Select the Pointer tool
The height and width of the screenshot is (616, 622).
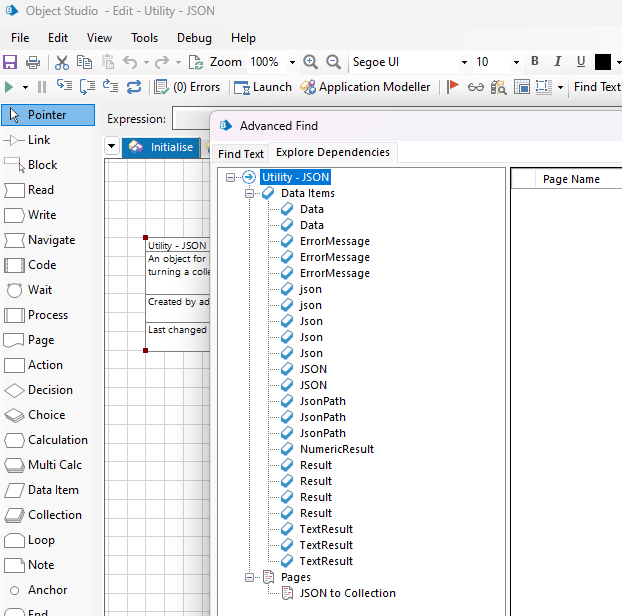pos(48,115)
